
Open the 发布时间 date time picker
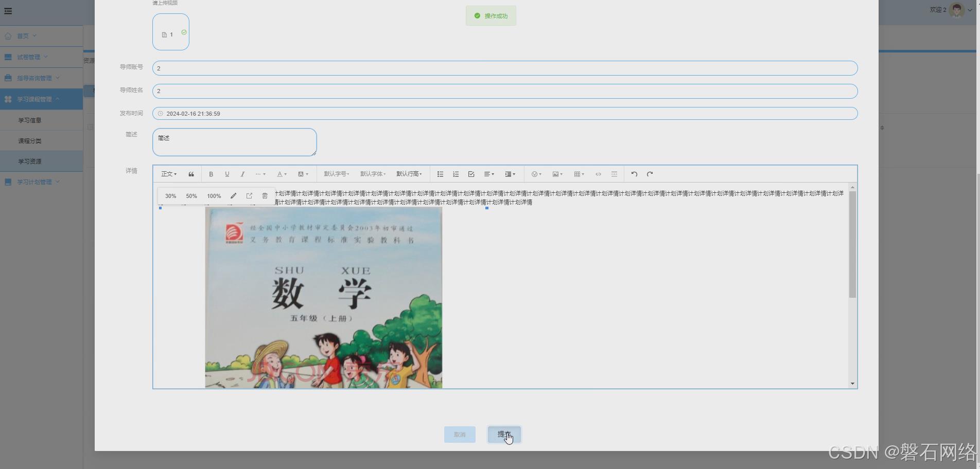(x=505, y=114)
